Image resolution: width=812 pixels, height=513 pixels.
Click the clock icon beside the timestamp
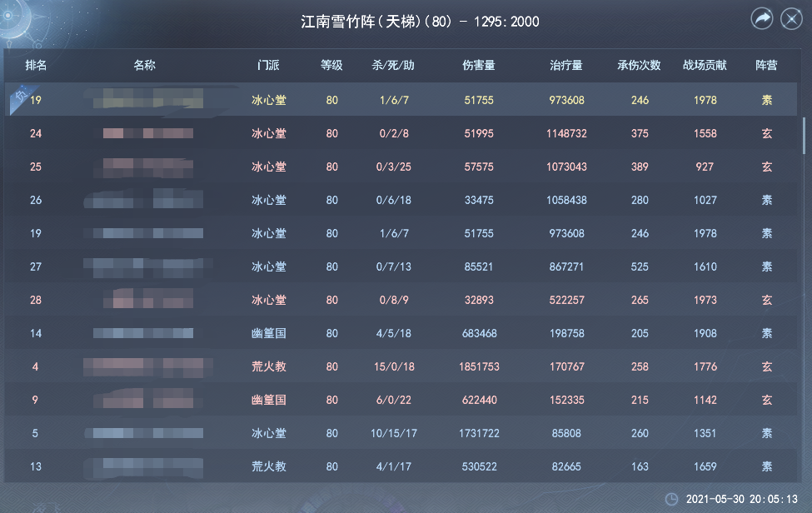(671, 500)
